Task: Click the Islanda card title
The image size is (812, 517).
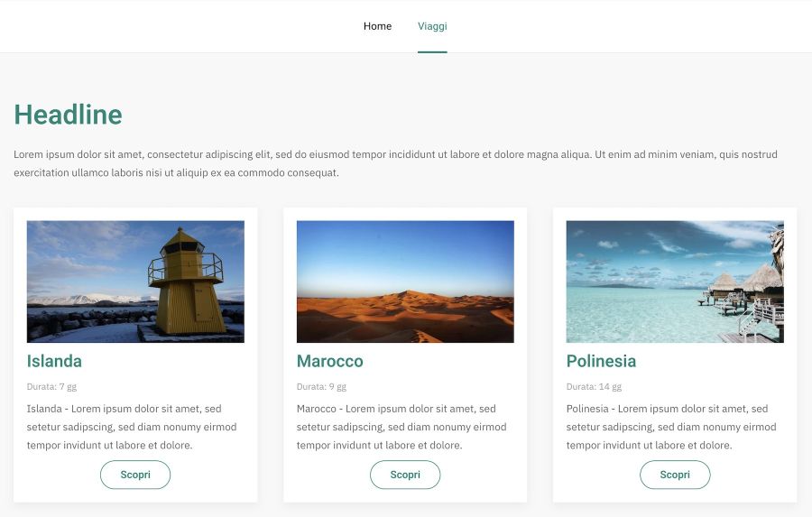Action: pyautogui.click(x=54, y=361)
